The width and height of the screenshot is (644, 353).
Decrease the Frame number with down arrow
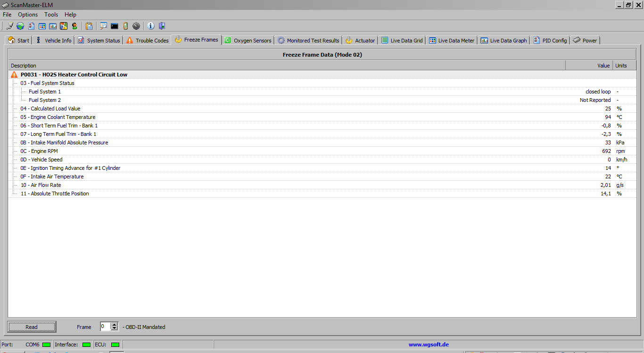tap(114, 328)
